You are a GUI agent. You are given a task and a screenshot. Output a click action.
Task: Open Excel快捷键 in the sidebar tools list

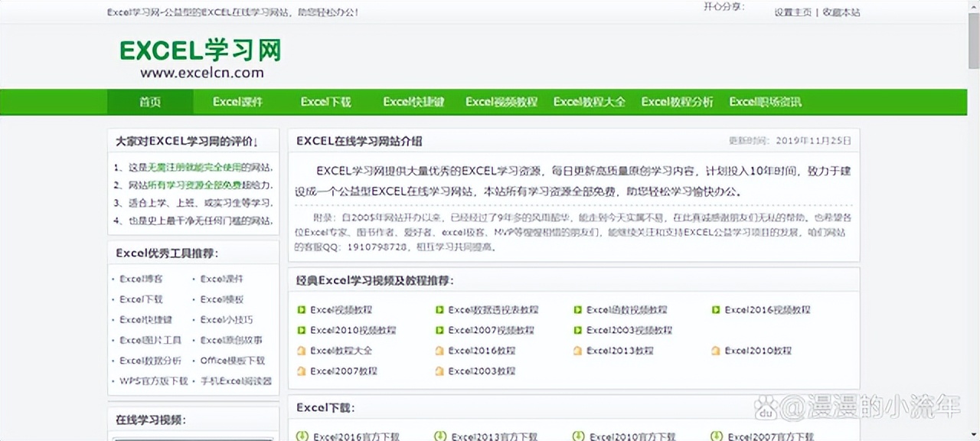point(146,319)
